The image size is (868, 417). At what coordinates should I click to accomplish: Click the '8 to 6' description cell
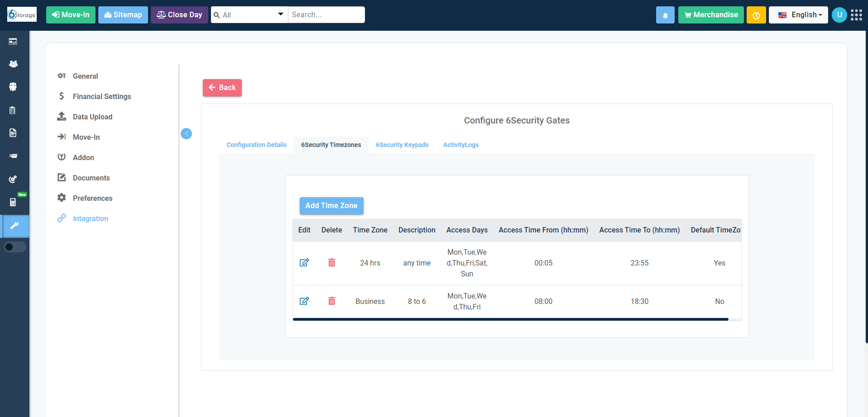(x=417, y=302)
